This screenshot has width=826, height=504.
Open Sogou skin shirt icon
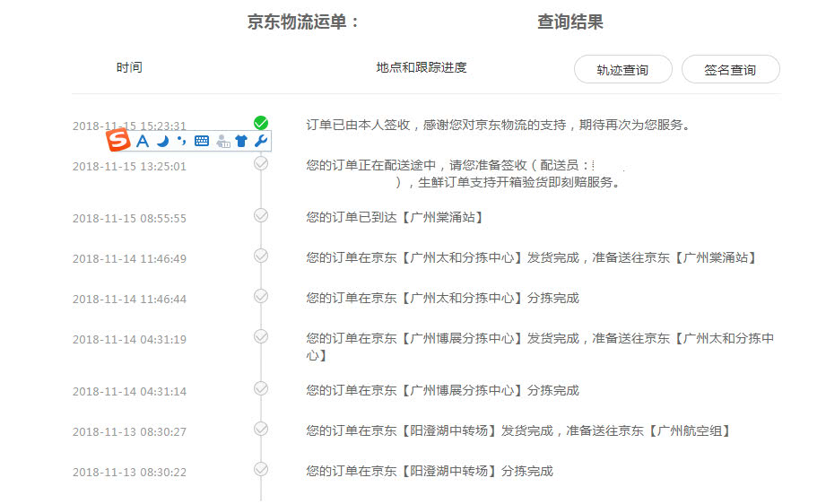pyautogui.click(x=241, y=141)
